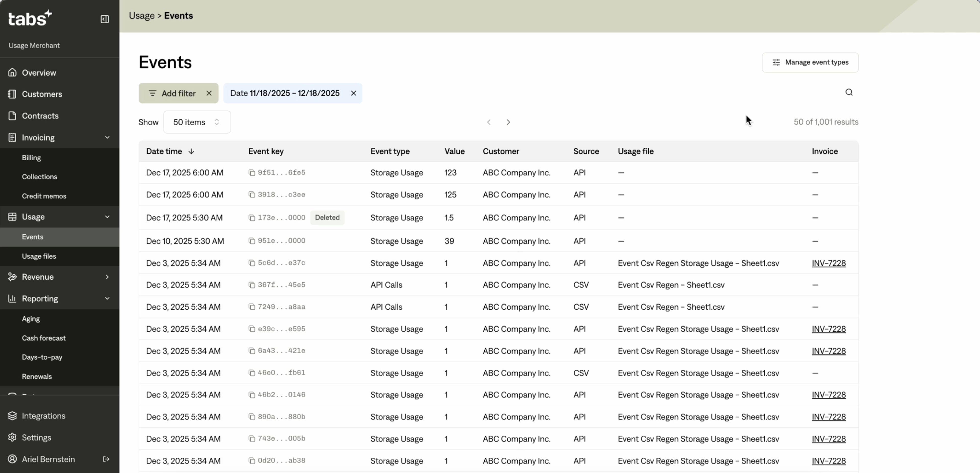The width and height of the screenshot is (980, 473).
Task: Click the Manage event types button
Action: click(x=810, y=62)
